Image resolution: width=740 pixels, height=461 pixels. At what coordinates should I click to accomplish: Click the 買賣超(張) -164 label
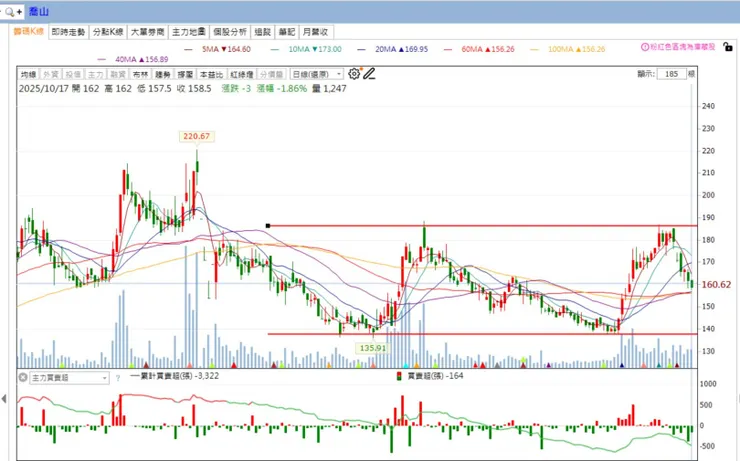435,376
